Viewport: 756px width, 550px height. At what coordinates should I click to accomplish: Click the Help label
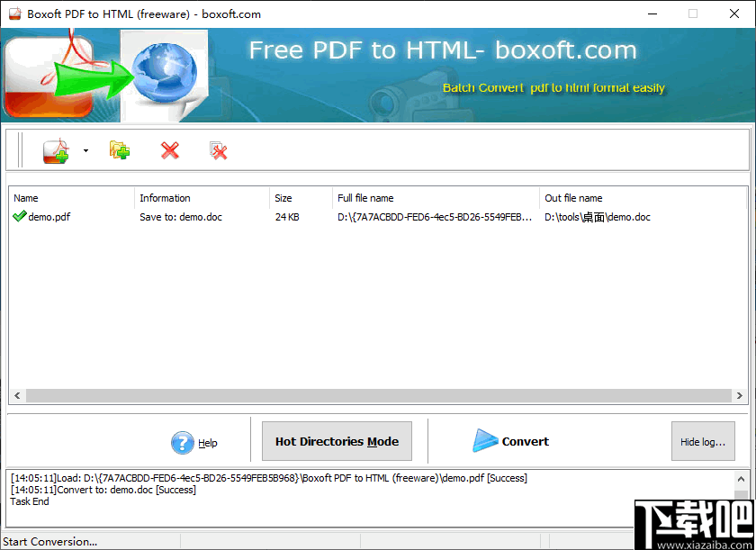[x=207, y=443]
